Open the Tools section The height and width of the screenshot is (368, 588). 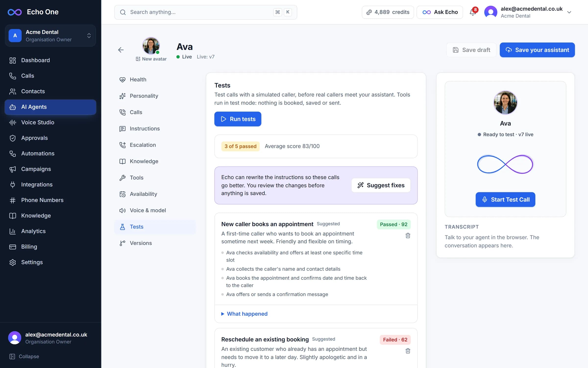(x=155, y=178)
